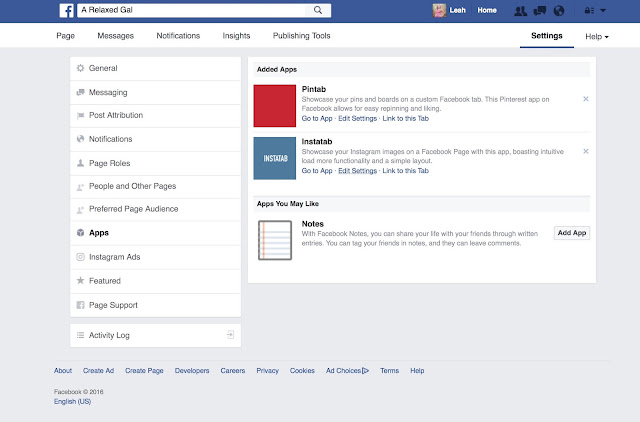The width and height of the screenshot is (640, 422).
Task: Open the privacy shortcuts lock icon
Action: 589,11
